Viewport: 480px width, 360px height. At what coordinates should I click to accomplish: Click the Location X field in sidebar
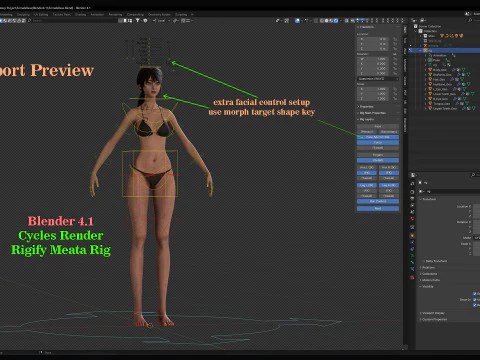[373, 39]
